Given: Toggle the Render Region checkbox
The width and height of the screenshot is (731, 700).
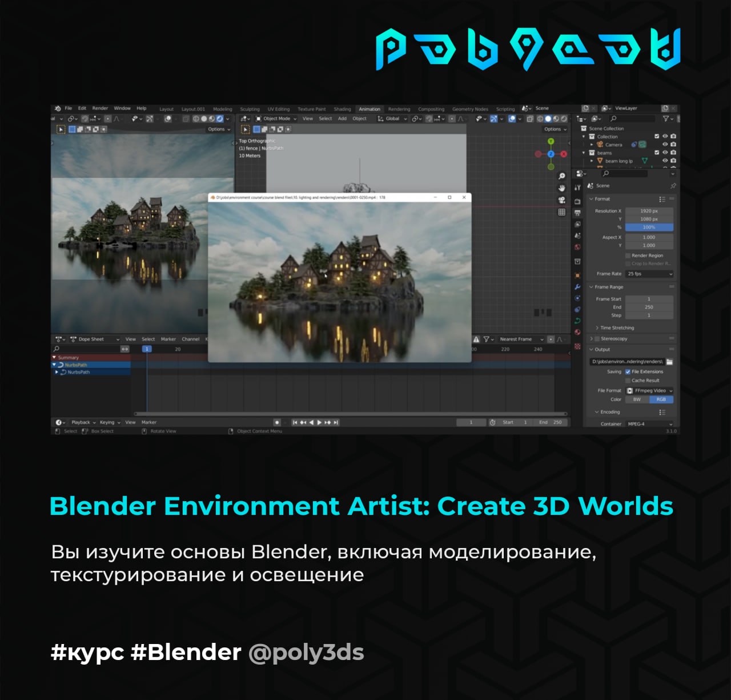Looking at the screenshot, I should point(628,255).
